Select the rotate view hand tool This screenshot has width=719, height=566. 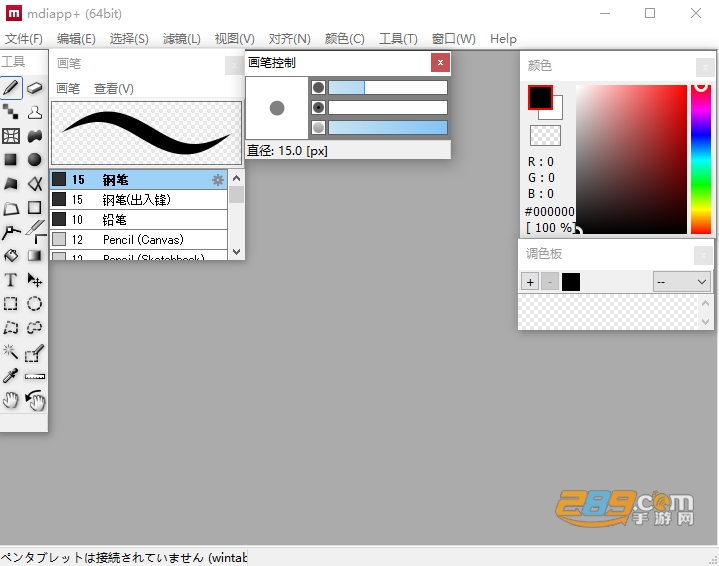click(35, 400)
